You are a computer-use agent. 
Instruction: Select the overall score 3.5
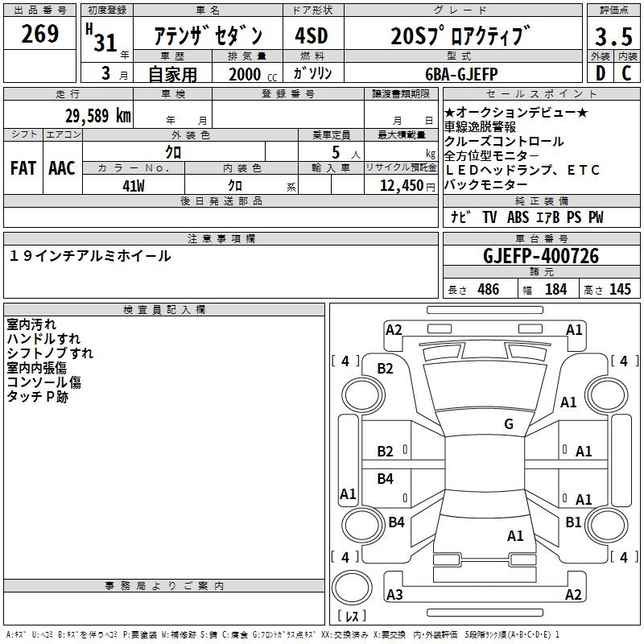pos(613,36)
